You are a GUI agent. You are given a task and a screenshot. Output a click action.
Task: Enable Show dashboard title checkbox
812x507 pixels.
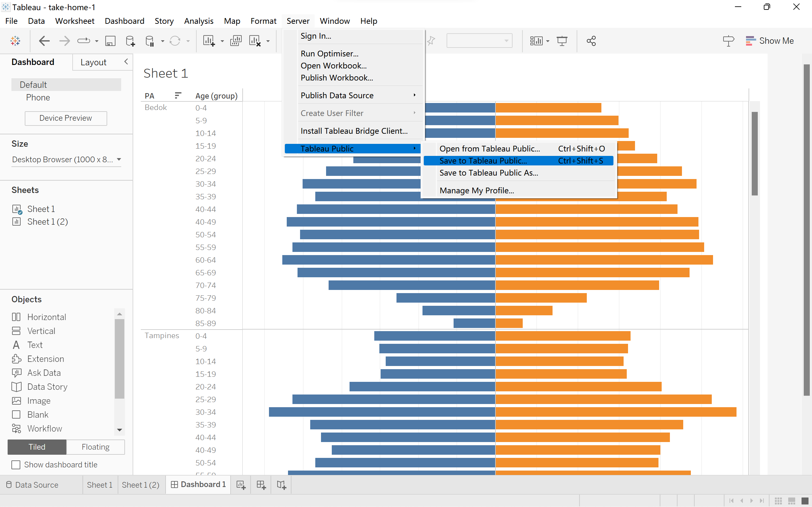click(x=16, y=465)
